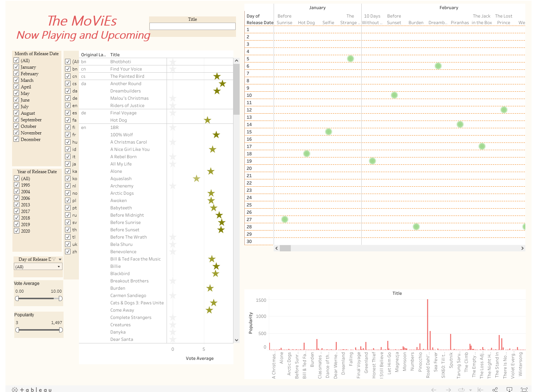Click the Download icon in the toolbar
533x392 pixels.
tap(509, 390)
